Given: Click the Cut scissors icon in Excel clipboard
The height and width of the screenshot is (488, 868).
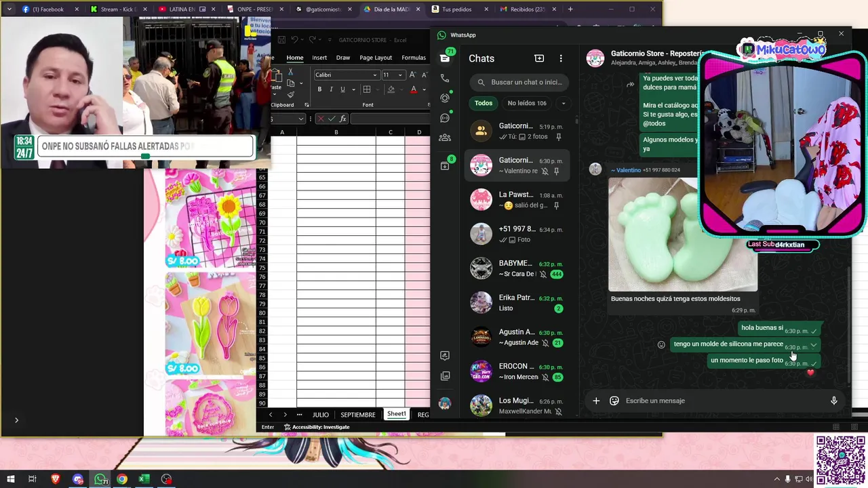Looking at the screenshot, I should [x=290, y=72].
